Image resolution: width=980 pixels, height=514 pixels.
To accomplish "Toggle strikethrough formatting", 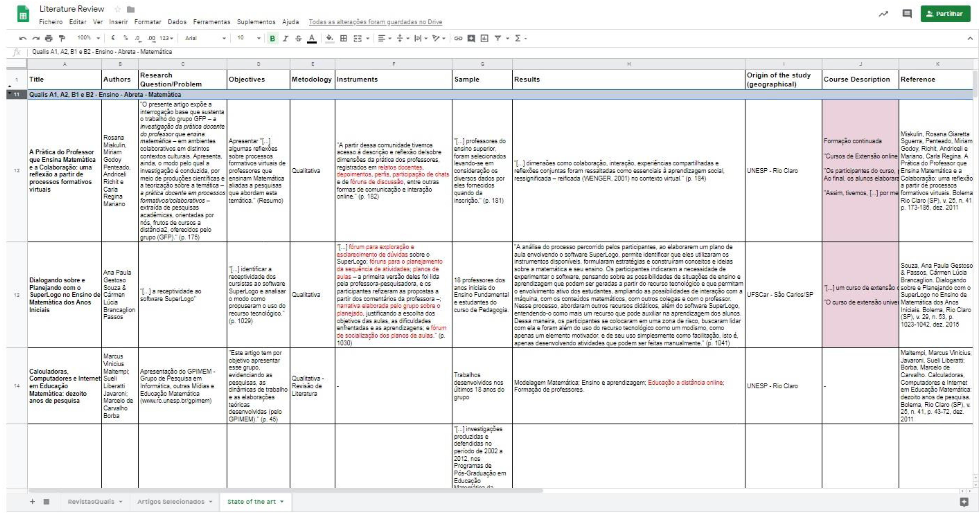I will click(298, 38).
